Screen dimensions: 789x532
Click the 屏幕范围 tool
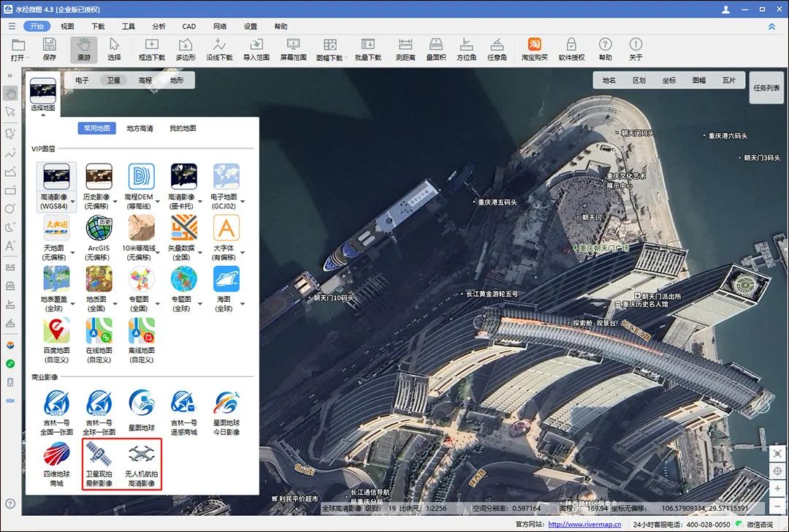pos(293,49)
